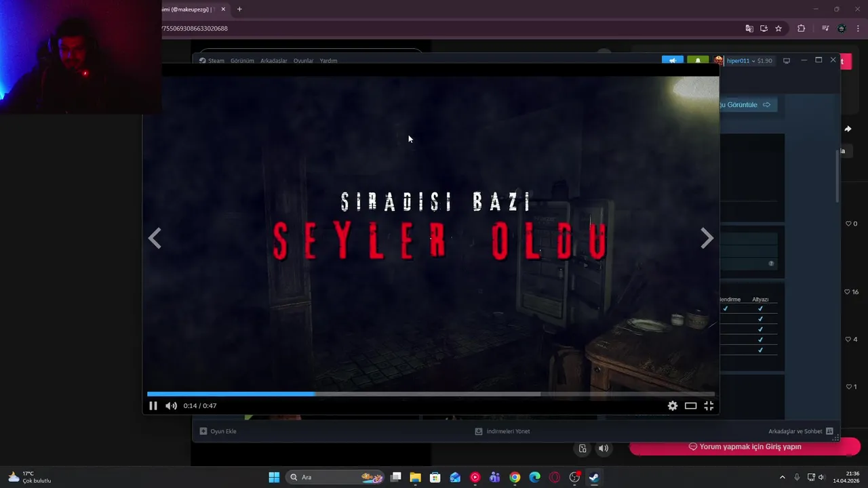
Task: Bookmark this page with the star
Action: pos(778,28)
